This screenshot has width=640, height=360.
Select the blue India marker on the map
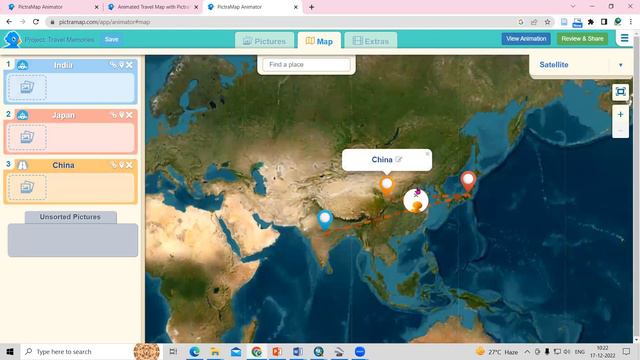[x=325, y=220]
